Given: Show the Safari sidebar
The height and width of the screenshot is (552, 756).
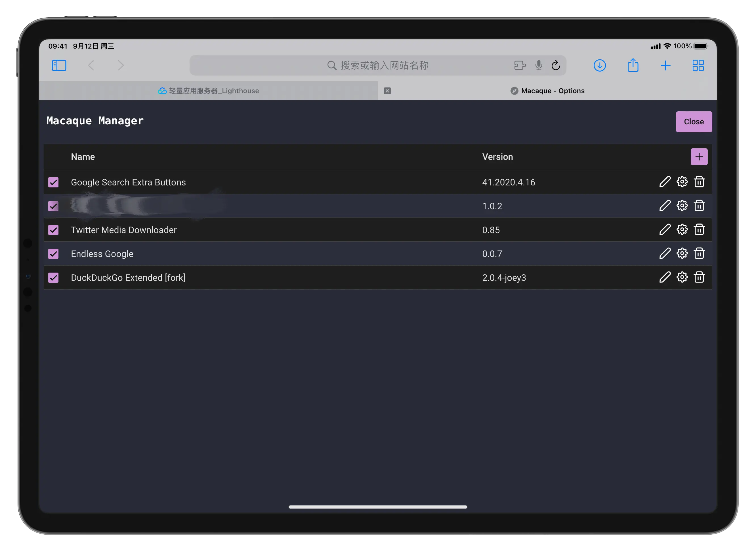Looking at the screenshot, I should (59, 66).
